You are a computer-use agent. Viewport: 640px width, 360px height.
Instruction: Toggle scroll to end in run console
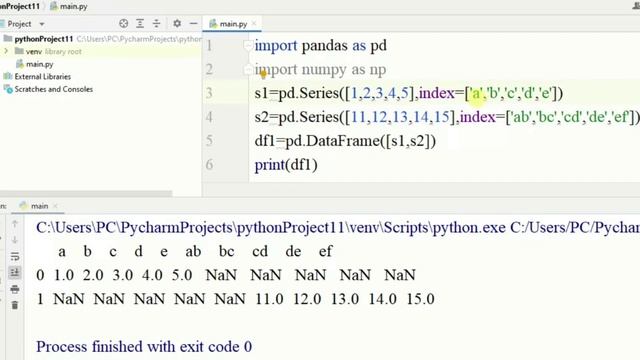15,272
